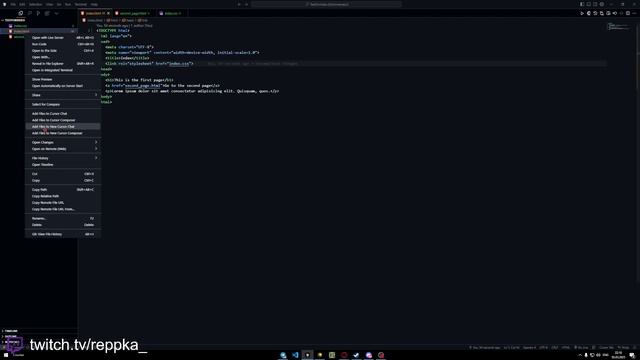The image size is (640, 360).
Task: Select 'Open Timeline' from context menu
Action: (x=63, y=164)
